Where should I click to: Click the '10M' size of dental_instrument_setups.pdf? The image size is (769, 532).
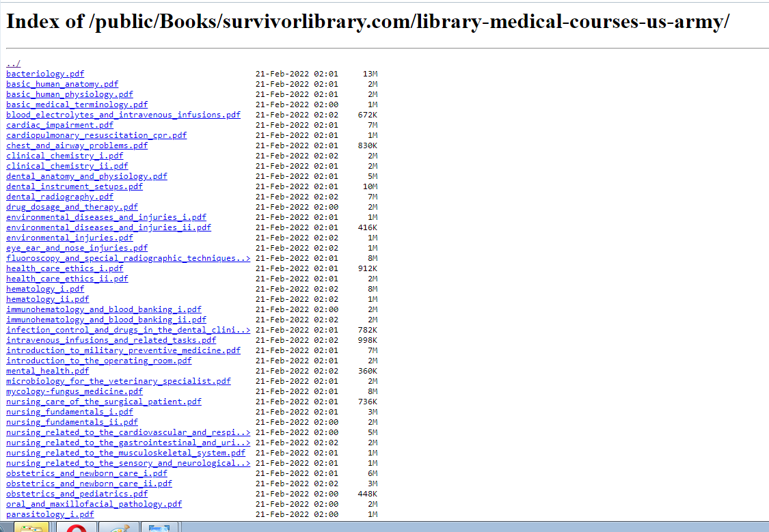click(x=370, y=187)
